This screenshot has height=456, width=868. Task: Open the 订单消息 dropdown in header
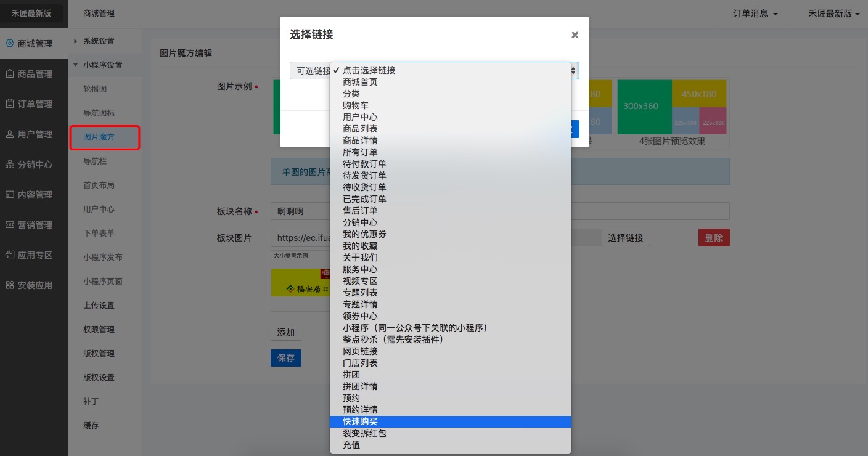(x=755, y=14)
